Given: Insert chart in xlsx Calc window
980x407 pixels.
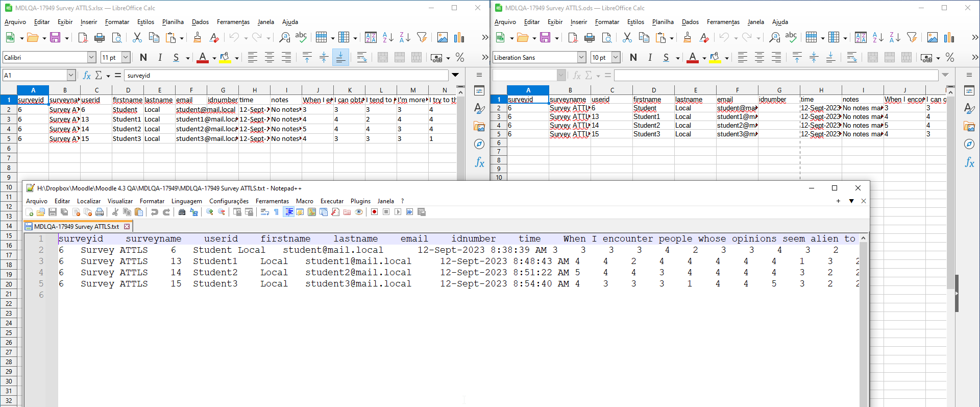Looking at the screenshot, I should [459, 37].
